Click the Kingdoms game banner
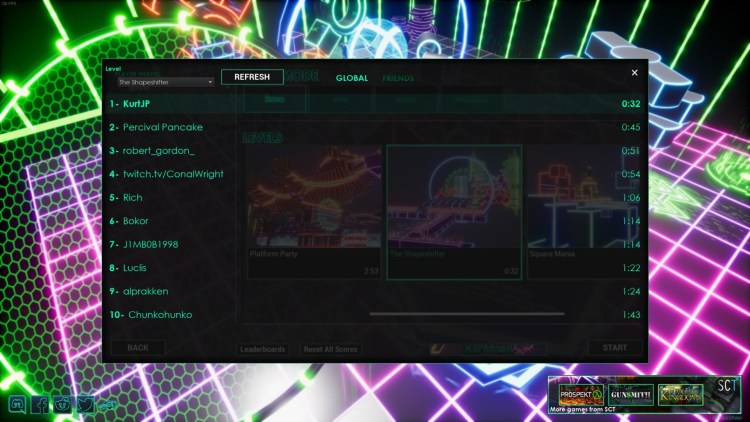 click(x=680, y=394)
